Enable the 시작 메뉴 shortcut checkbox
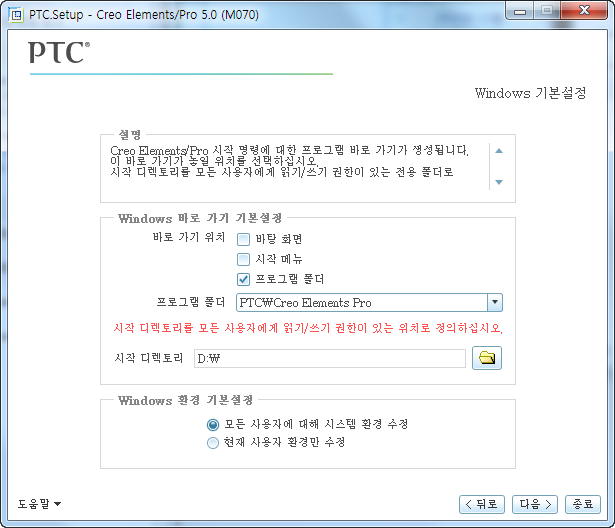The width and height of the screenshot is (615, 528). coord(244,259)
